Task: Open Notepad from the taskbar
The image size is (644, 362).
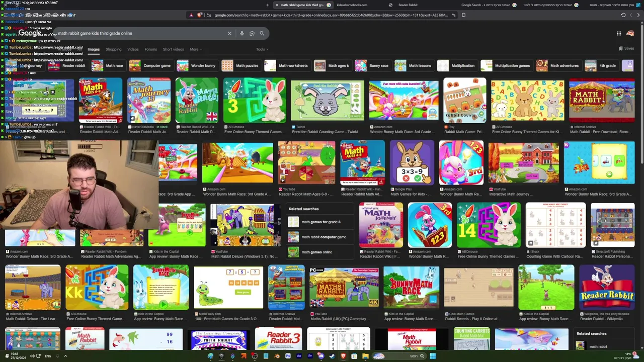Action: click(x=266, y=356)
